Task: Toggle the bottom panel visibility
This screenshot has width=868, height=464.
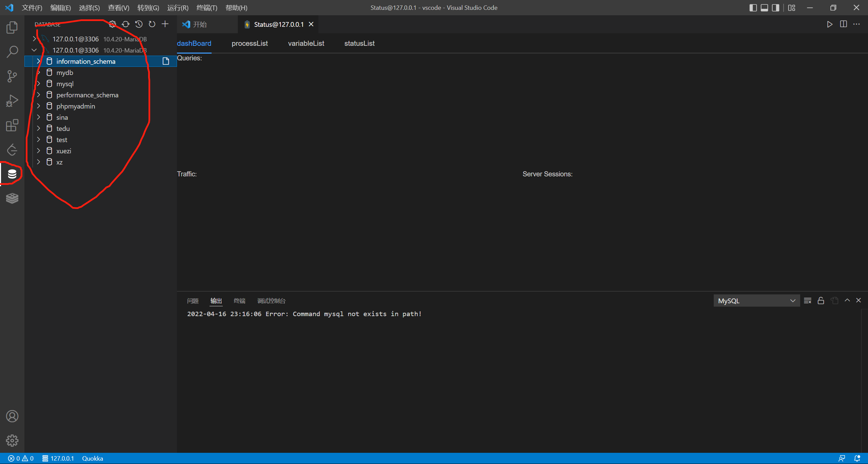Action: click(764, 7)
